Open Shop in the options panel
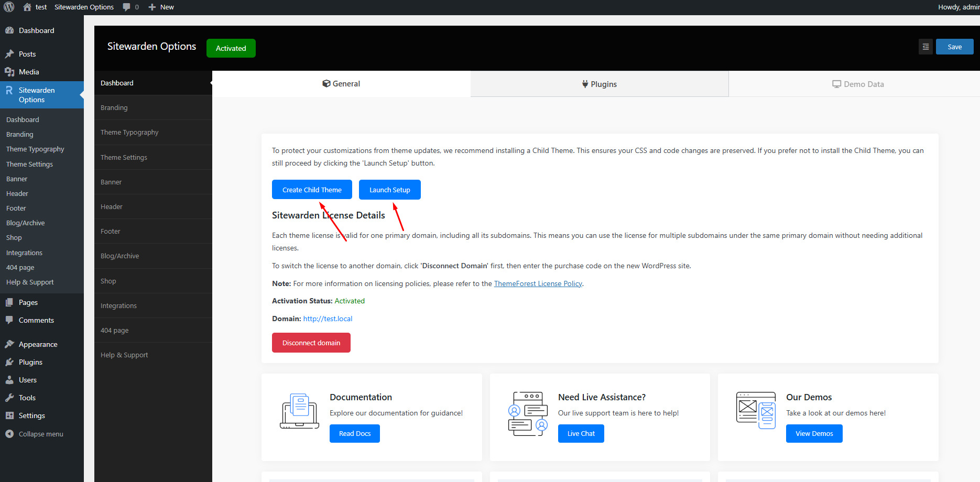980x482 pixels. (x=153, y=281)
